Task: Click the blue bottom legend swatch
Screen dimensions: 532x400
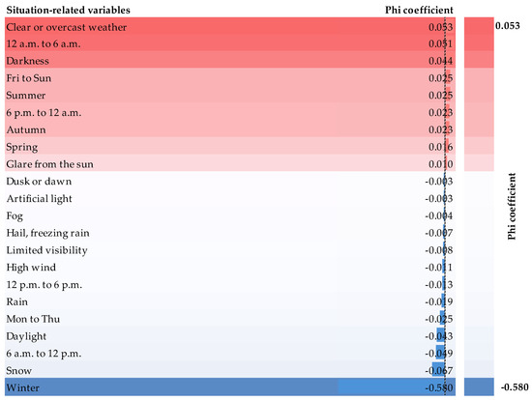Action: [479, 386]
